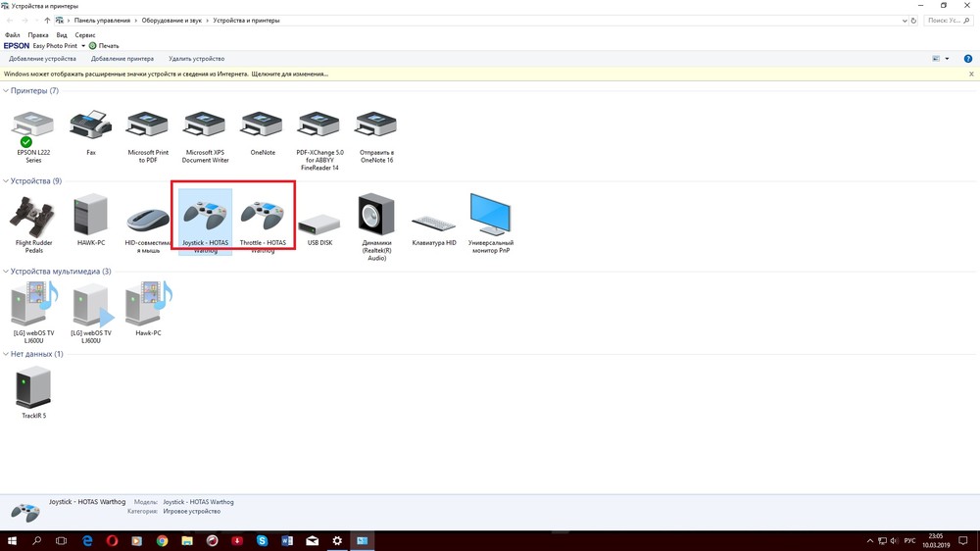Open the Сервис menu

tap(85, 35)
